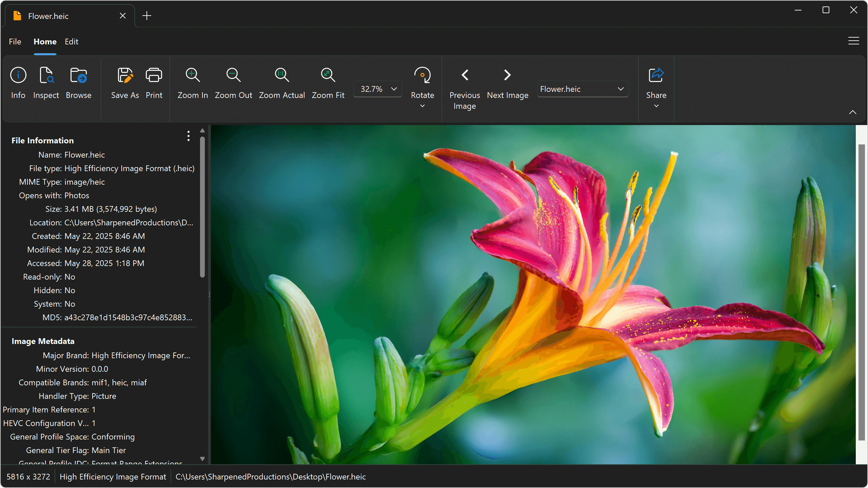Collapse the ribbon with the chevron
The height and width of the screenshot is (488, 868).
pyautogui.click(x=853, y=112)
